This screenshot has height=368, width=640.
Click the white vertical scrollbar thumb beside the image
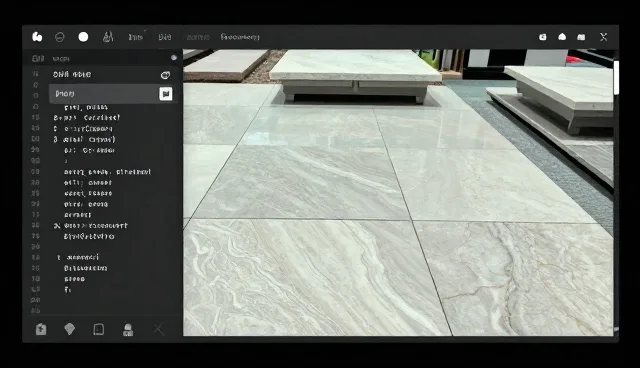pos(616,78)
